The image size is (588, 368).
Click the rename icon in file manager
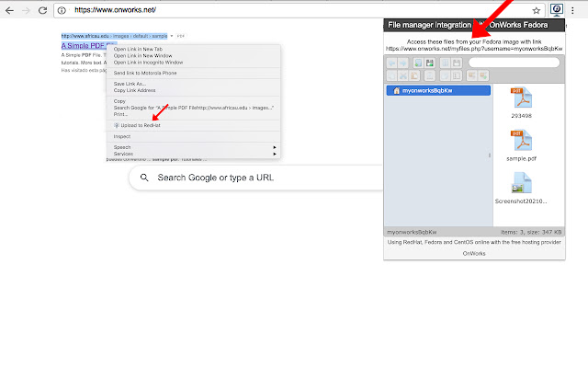point(457,75)
